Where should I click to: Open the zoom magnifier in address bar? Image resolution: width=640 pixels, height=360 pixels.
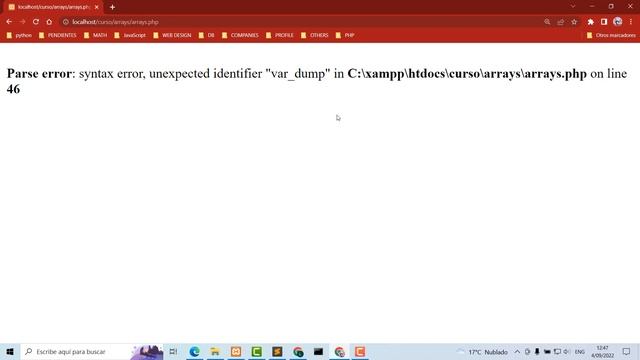tap(547, 22)
